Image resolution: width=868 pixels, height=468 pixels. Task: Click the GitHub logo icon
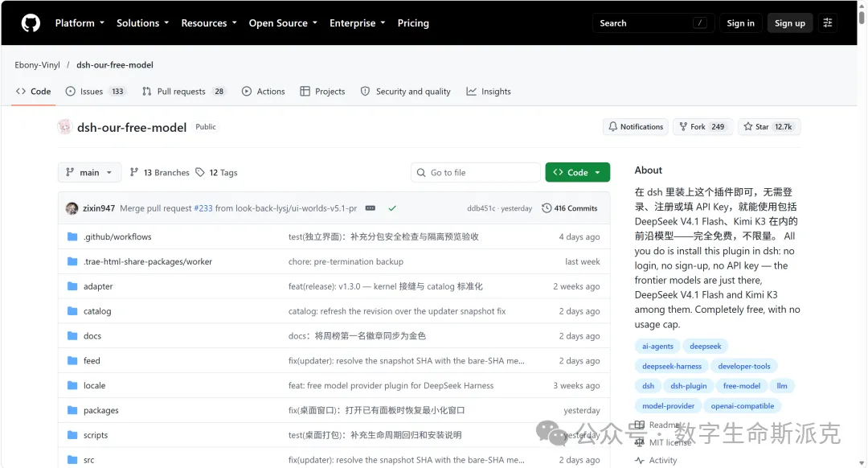tap(31, 23)
